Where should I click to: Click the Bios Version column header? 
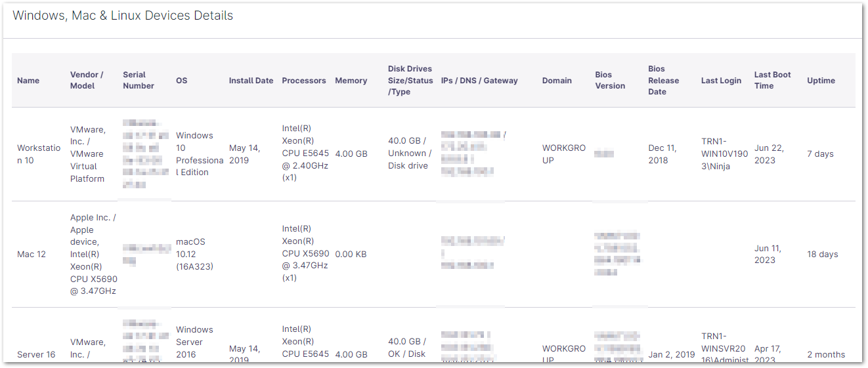coord(610,80)
